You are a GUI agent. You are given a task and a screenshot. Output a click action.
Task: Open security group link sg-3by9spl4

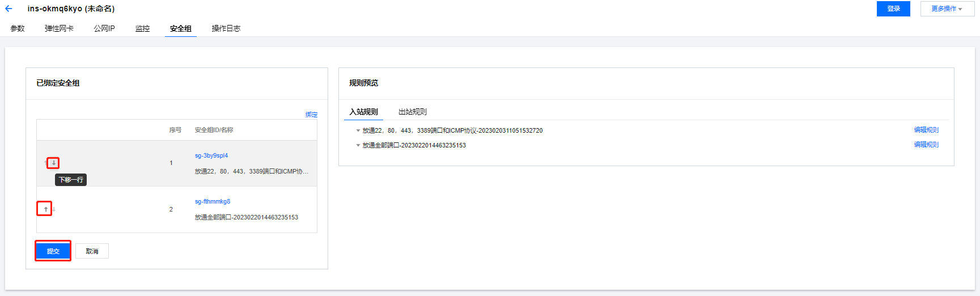click(211, 155)
